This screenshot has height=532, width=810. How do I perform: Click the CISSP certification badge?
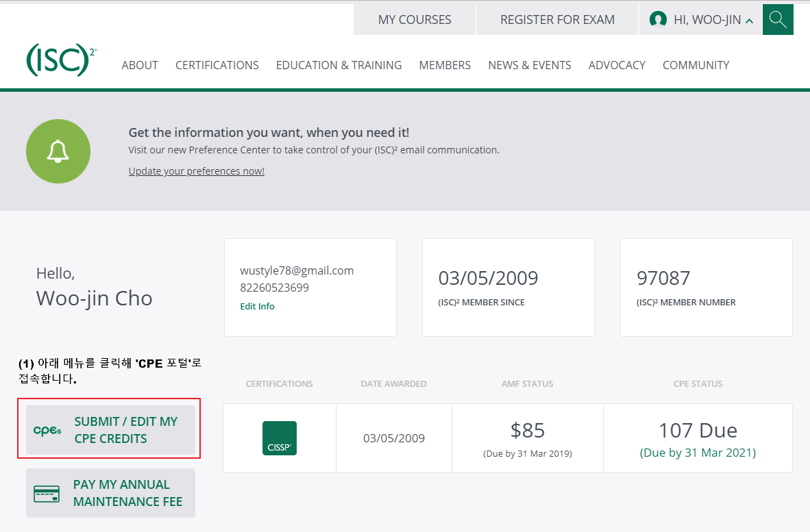(x=280, y=438)
